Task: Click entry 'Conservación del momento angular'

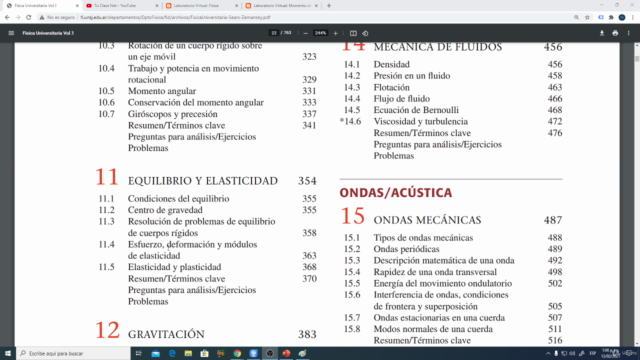Action: pos(196,102)
